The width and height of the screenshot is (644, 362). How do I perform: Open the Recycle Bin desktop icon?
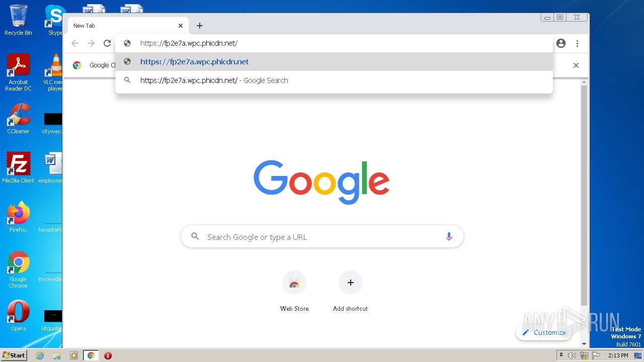point(18,20)
